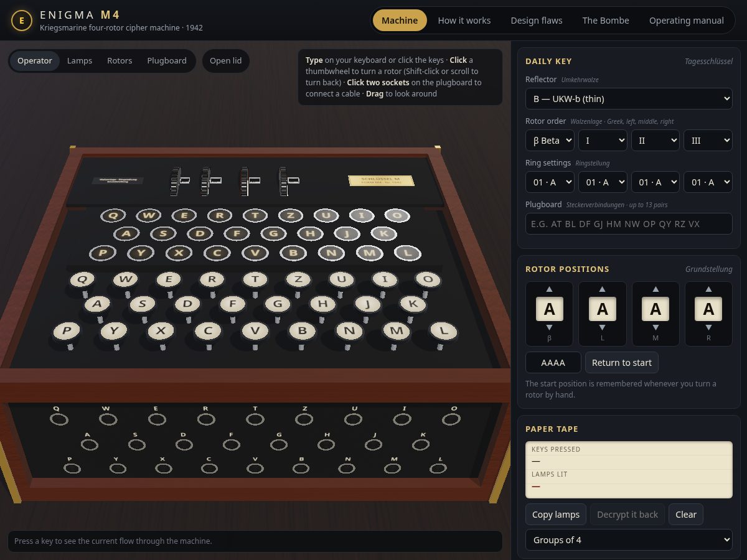Step the β rotor position down

(x=549, y=328)
